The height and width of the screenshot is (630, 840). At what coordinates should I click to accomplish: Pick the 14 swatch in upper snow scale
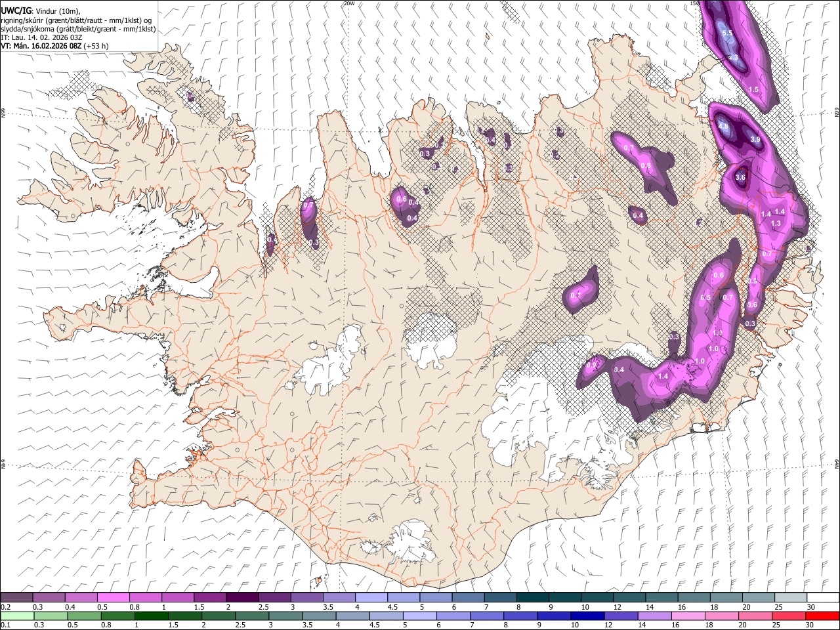661,597
